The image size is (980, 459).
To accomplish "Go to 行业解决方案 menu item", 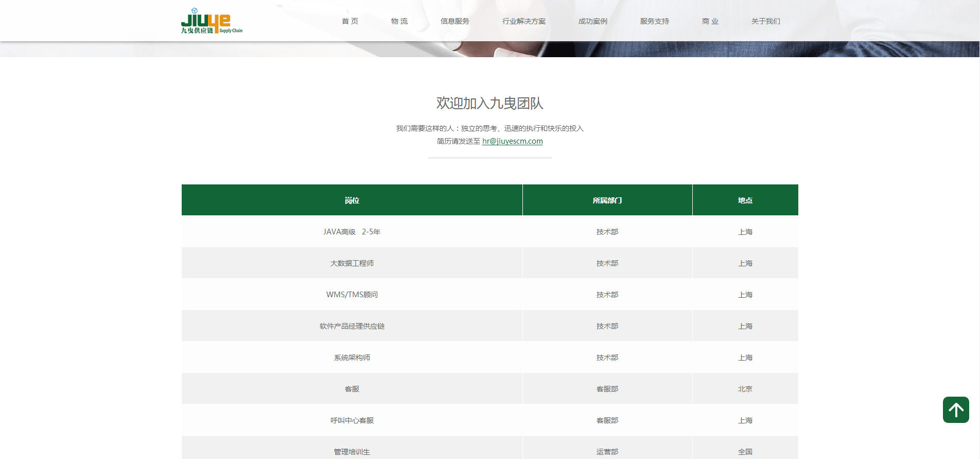I will 524,21.
